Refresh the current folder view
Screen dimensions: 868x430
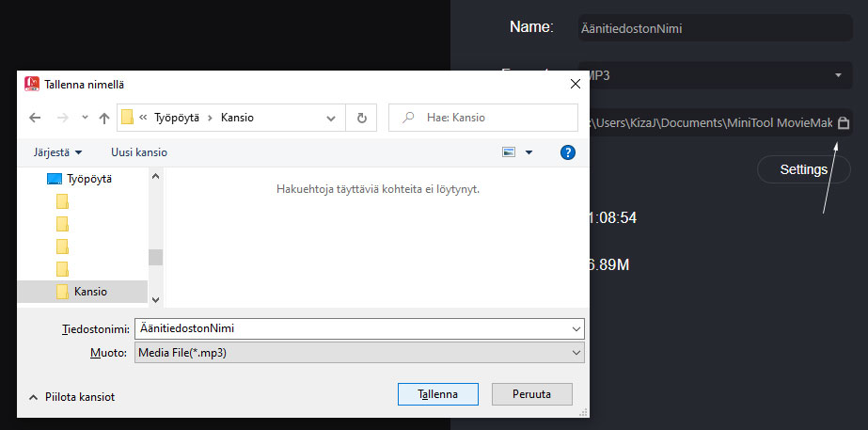pos(361,118)
